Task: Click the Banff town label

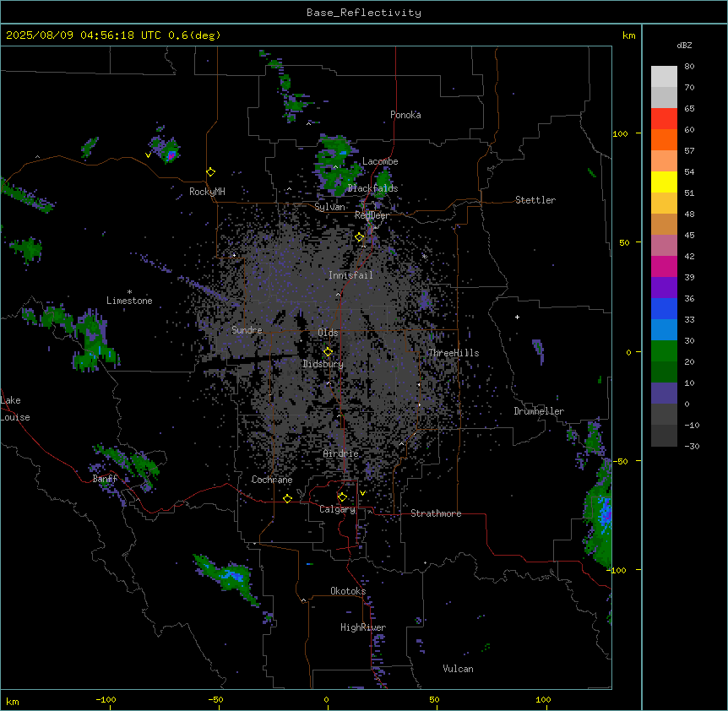Action: (x=105, y=479)
